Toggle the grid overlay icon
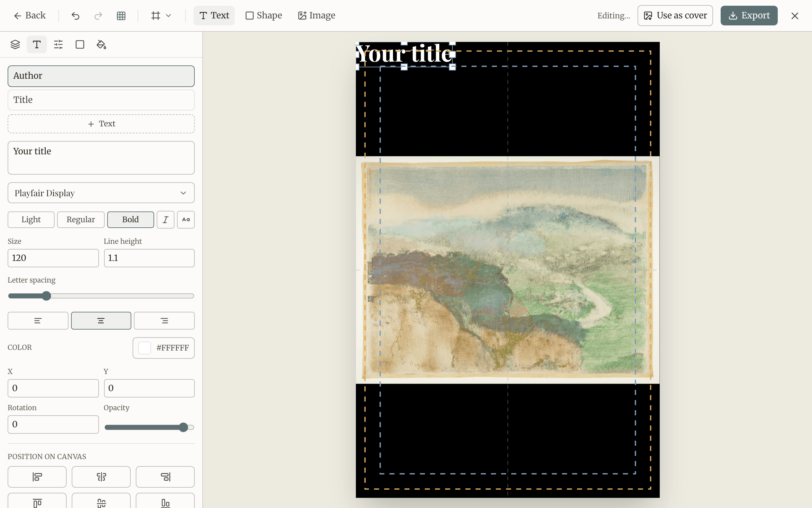 [121, 16]
